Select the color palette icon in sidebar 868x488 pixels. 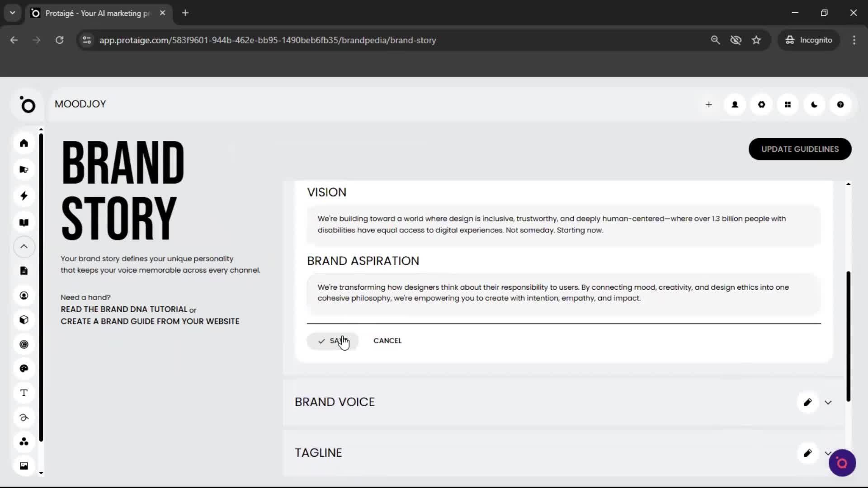[x=24, y=368]
